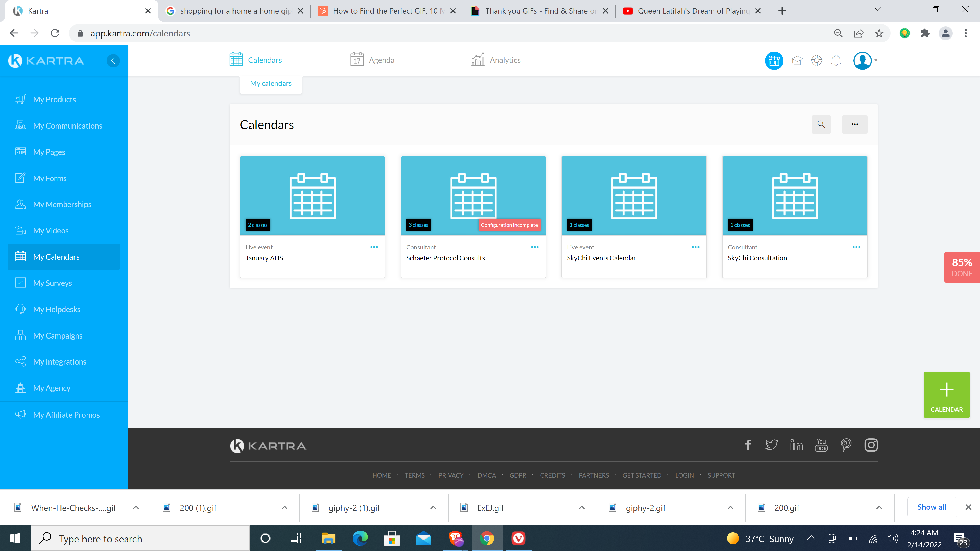The width and height of the screenshot is (980, 551).
Task: Open the support lifebuoy icon
Action: (816, 60)
